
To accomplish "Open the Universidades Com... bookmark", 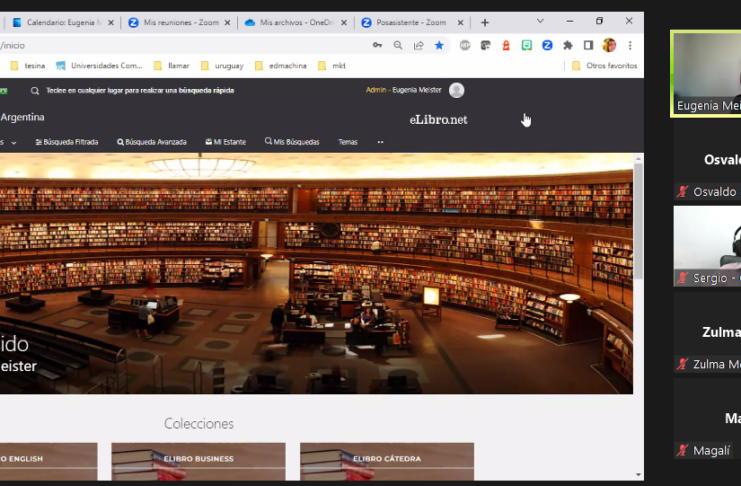I will pyautogui.click(x=99, y=66).
